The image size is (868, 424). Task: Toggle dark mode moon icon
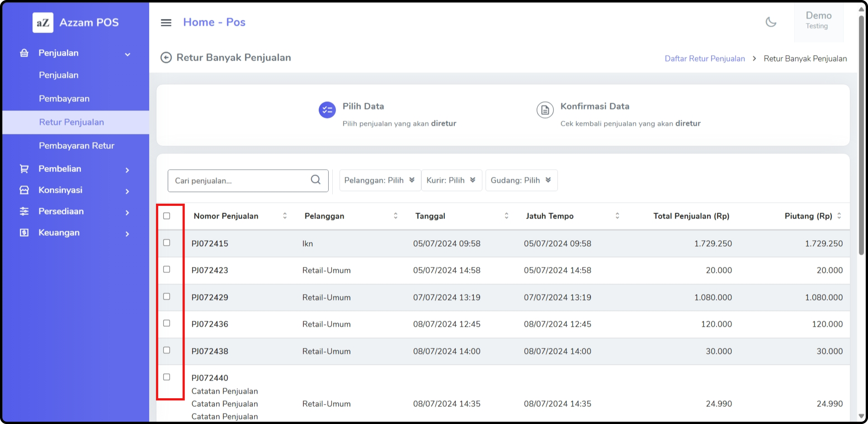pyautogui.click(x=771, y=22)
